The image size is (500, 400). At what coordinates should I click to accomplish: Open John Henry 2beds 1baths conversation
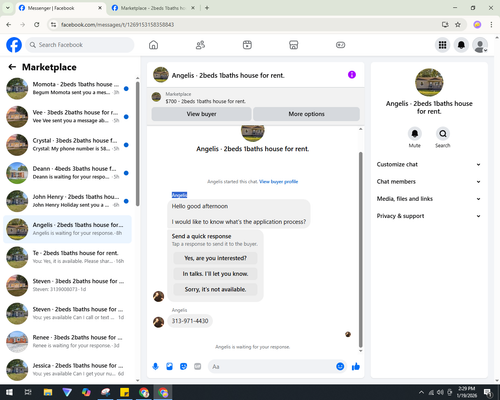[67, 201]
